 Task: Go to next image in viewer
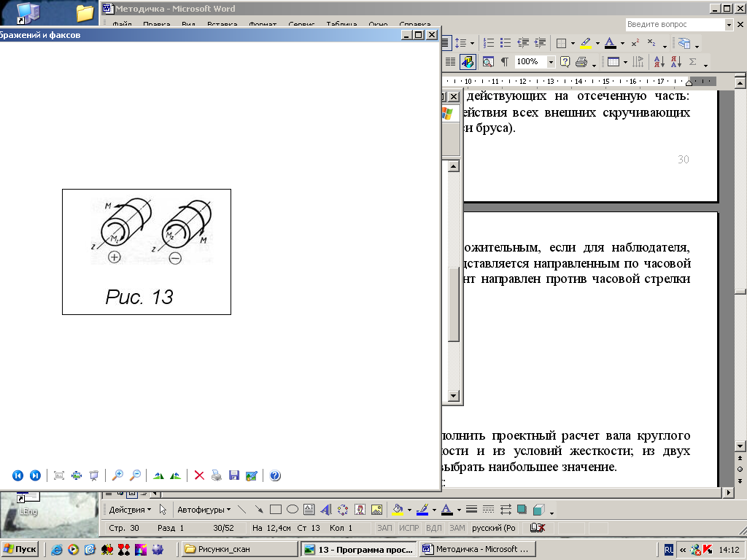coord(35,475)
